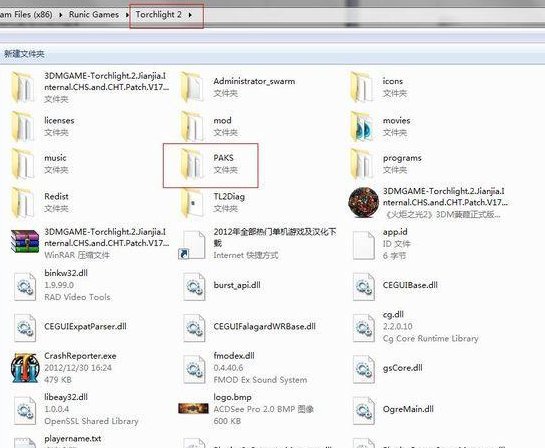Click the 'PAKS' folder name text
Image resolution: width=545 pixels, height=448 pixels.
click(223, 158)
